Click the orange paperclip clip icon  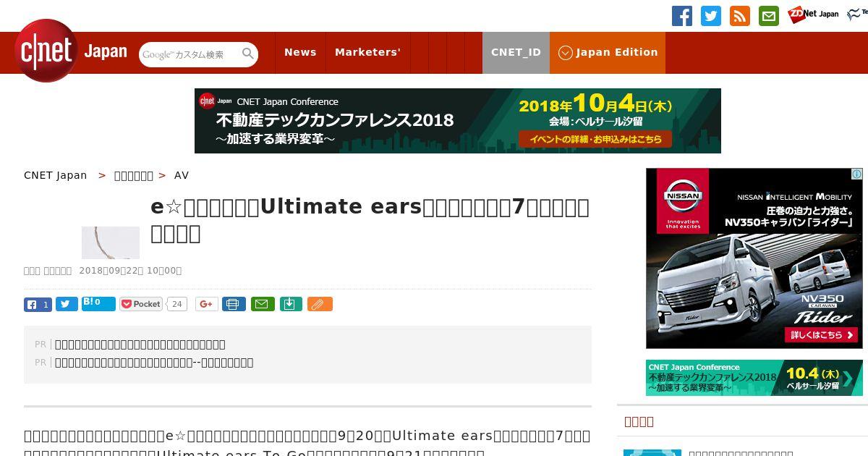[320, 304]
